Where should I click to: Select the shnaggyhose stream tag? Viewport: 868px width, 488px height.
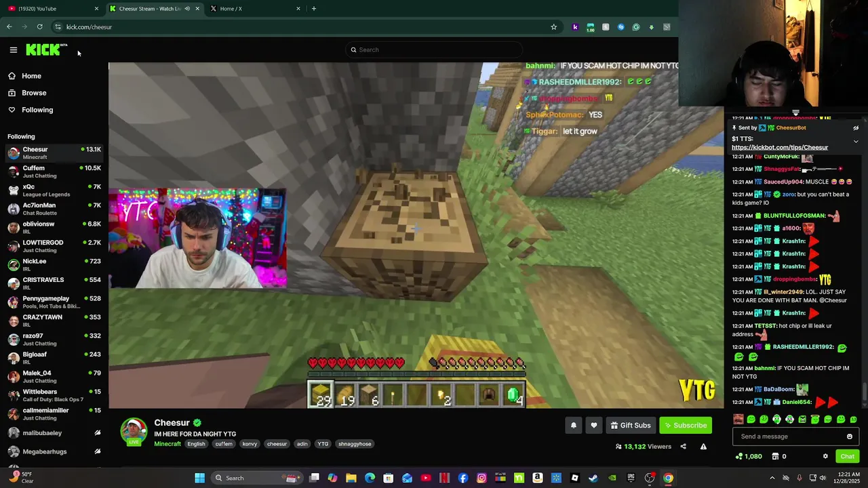(355, 444)
